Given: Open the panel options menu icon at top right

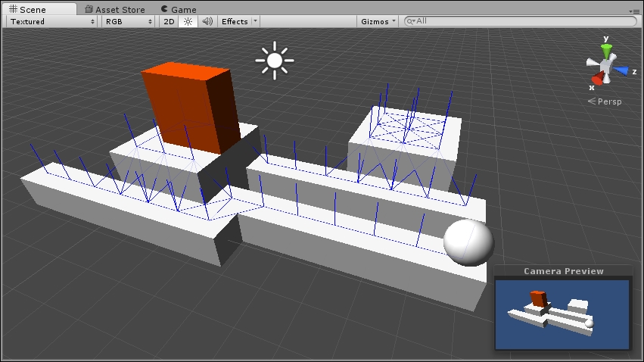Looking at the screenshot, I should pyautogui.click(x=636, y=11).
